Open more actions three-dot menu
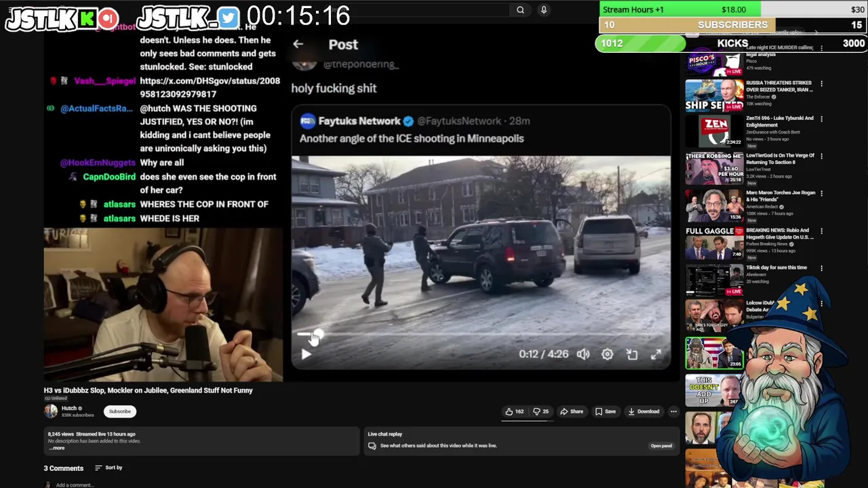The image size is (868, 488). (673, 411)
